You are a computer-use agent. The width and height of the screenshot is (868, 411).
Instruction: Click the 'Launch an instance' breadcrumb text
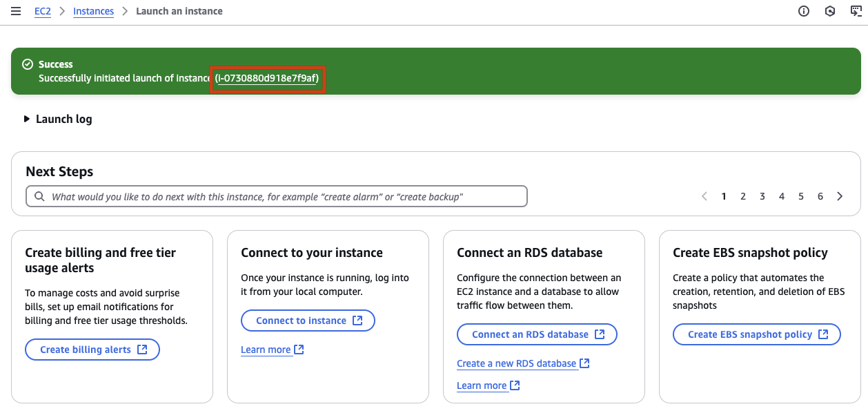[179, 11]
